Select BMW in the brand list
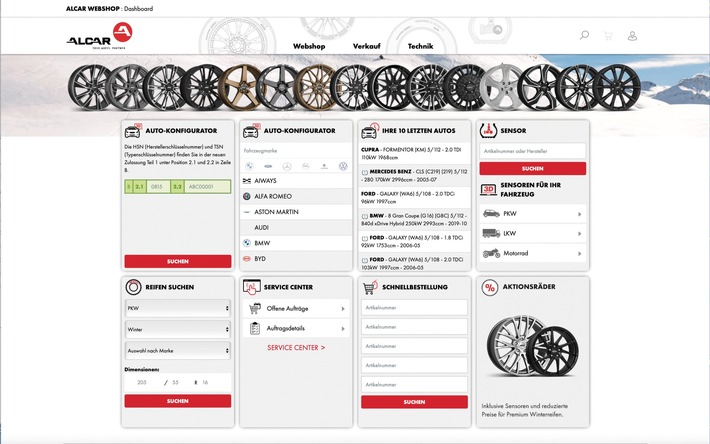The height and width of the screenshot is (444, 710). pyautogui.click(x=296, y=243)
